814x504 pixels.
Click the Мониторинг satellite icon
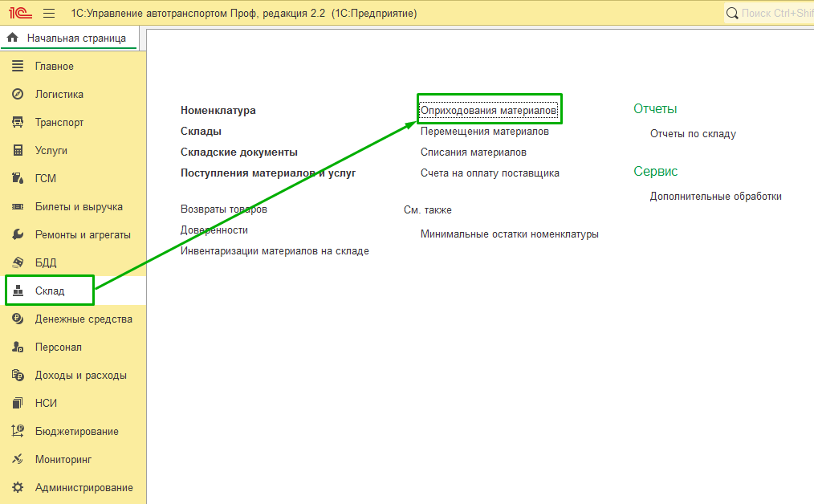18,460
